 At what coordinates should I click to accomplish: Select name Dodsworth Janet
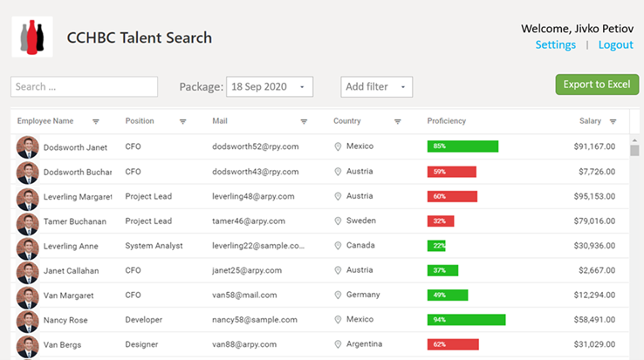click(75, 147)
